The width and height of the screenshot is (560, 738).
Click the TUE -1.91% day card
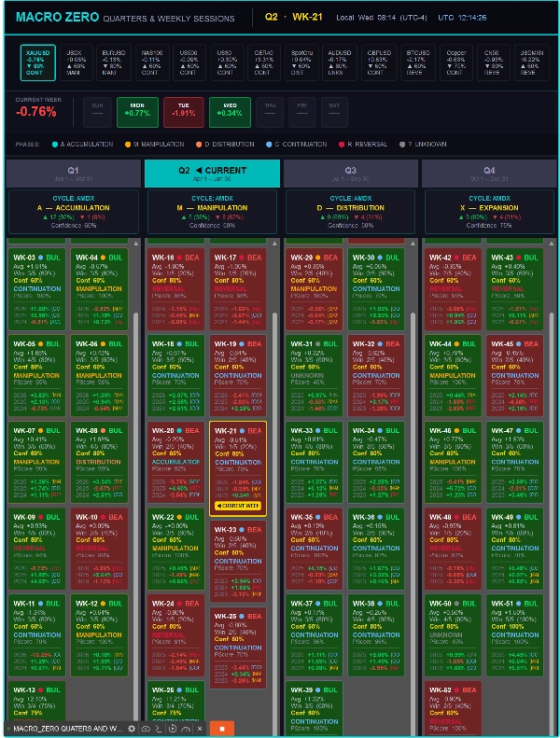[x=184, y=112]
